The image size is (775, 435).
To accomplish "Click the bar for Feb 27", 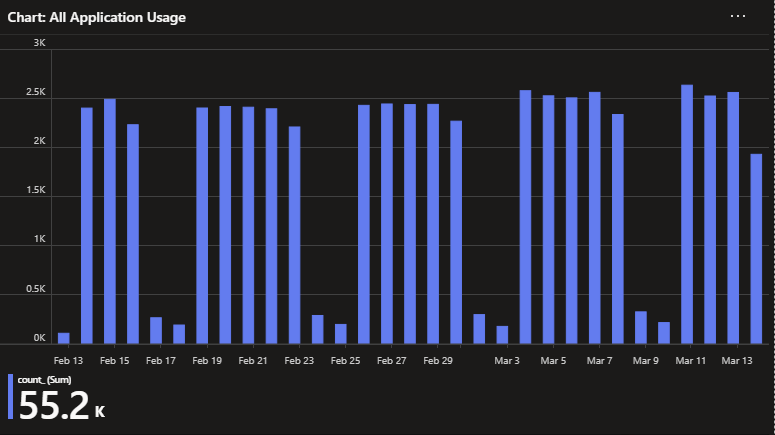I will [x=387, y=224].
